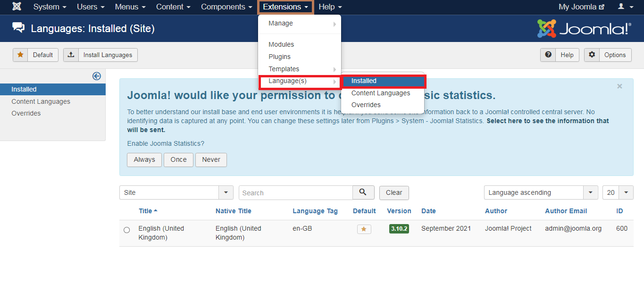
Task: Open the Help toolbar button
Action: [560, 55]
